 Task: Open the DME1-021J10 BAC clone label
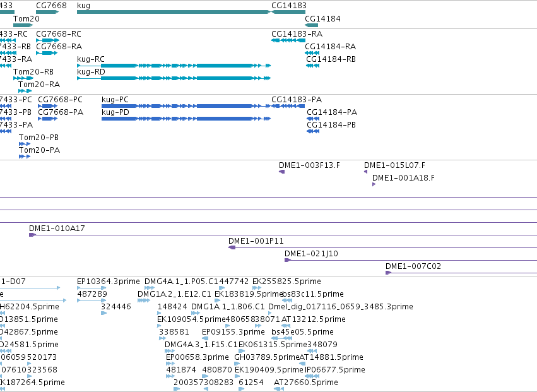click(311, 254)
